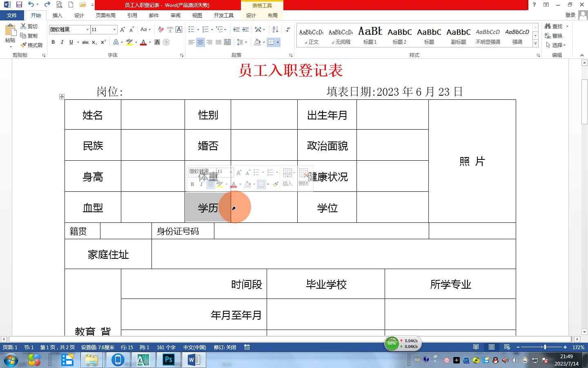This screenshot has height=368, width=588.
Task: Click the table move handle at table corner
Action: coord(62,96)
